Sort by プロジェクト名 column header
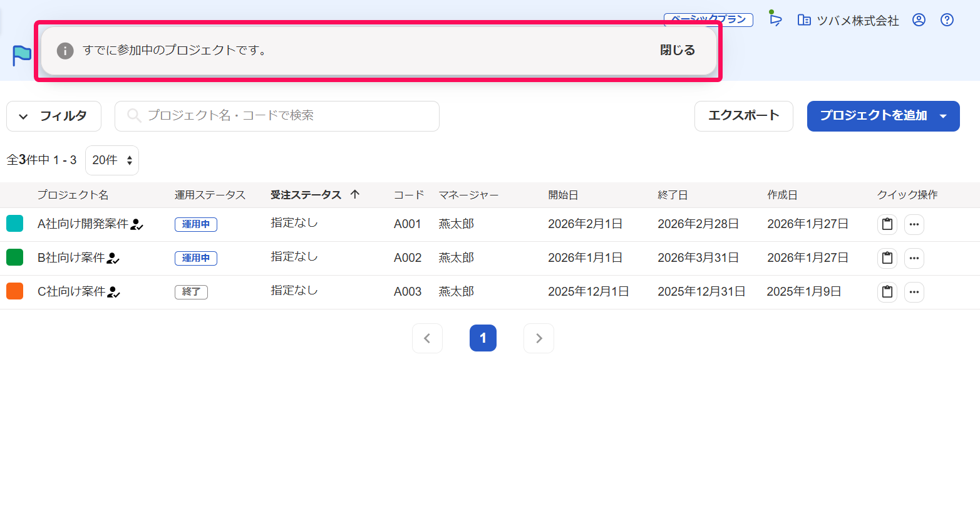Screen dimensions: 980x515 [x=73, y=195]
